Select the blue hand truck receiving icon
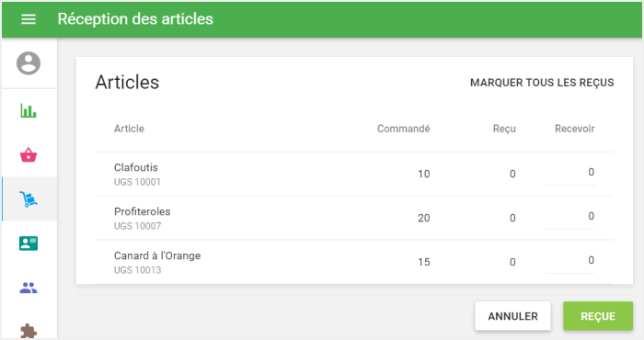 pyautogui.click(x=29, y=198)
